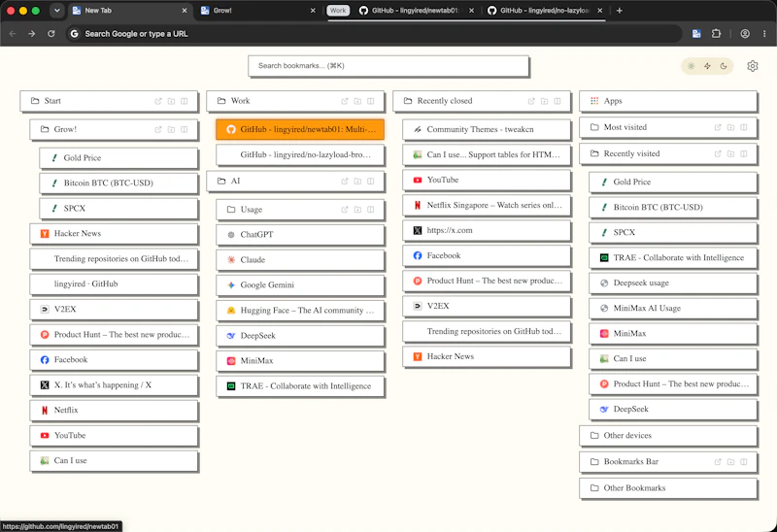Open Netflix Singapore in Recently closed

pos(487,205)
